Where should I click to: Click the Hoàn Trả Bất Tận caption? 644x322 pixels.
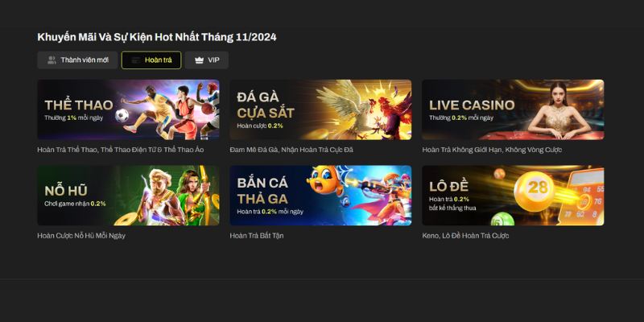click(257, 236)
